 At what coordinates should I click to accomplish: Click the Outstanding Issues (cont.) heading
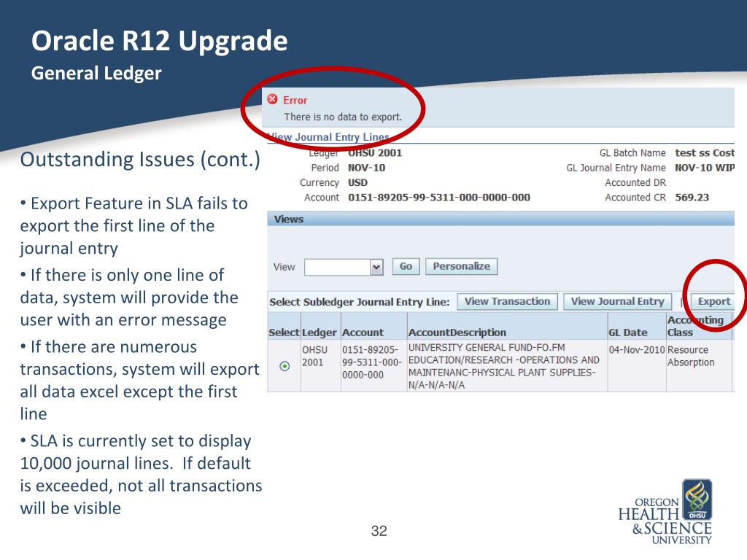[x=140, y=160]
